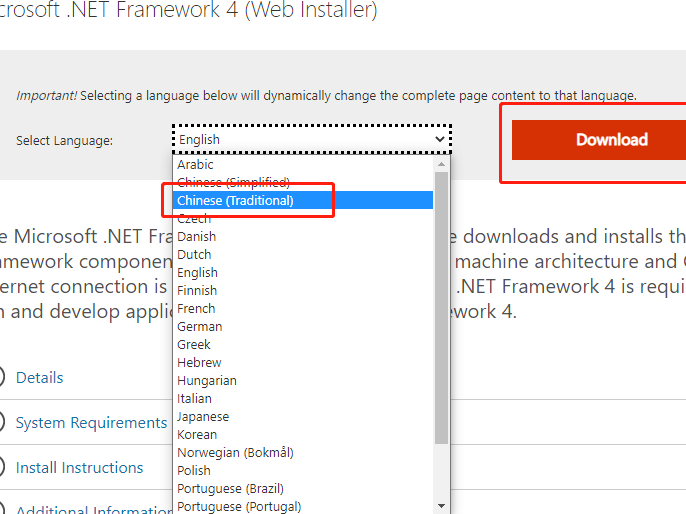
Task: Pick Hungarian in the language dropdown
Action: (x=303, y=380)
